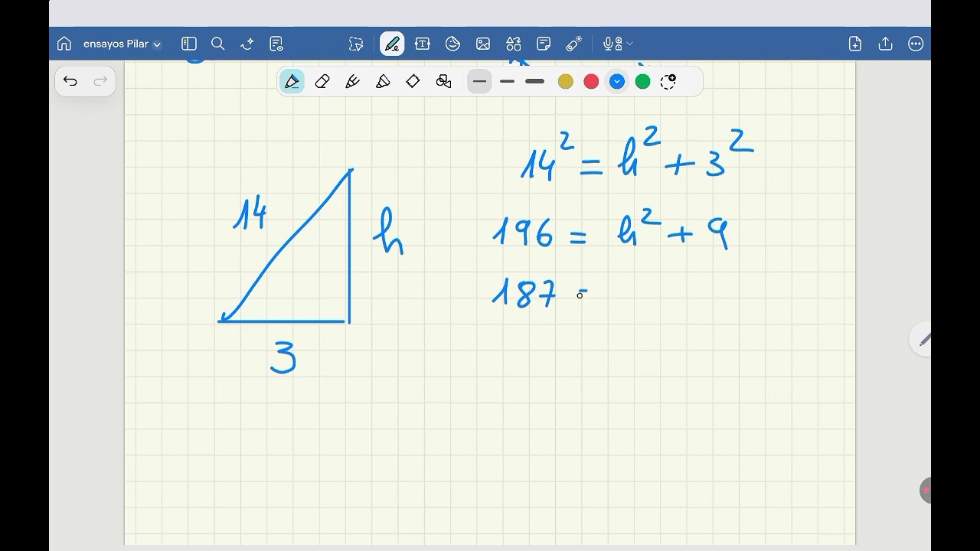The image size is (980, 551).
Task: Add a new page to the notebook
Action: tap(855, 44)
